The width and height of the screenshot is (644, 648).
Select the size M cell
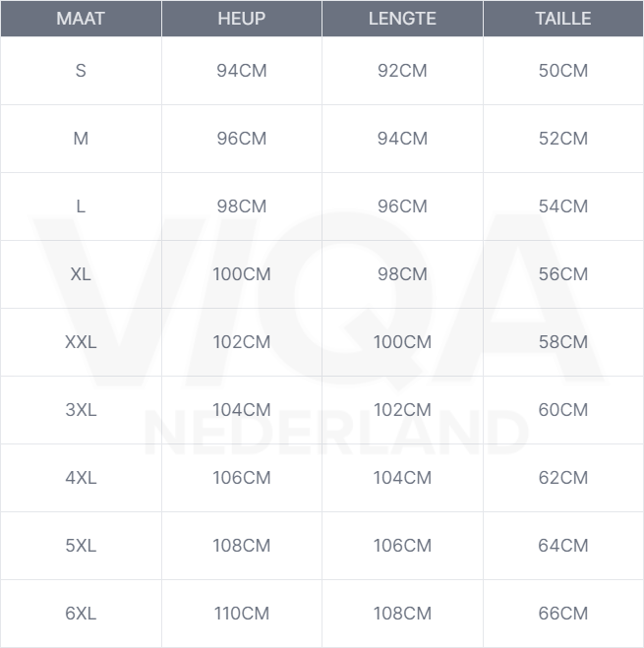click(81, 139)
